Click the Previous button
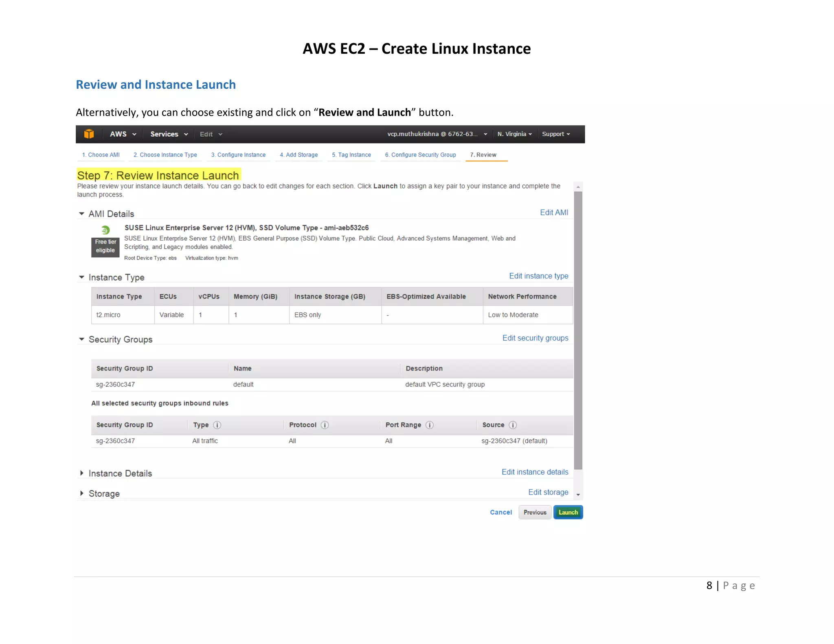The image size is (834, 644). pyautogui.click(x=535, y=512)
